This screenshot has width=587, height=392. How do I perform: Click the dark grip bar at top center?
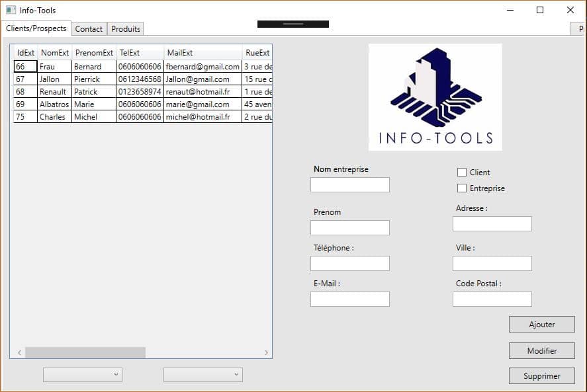coord(293,24)
